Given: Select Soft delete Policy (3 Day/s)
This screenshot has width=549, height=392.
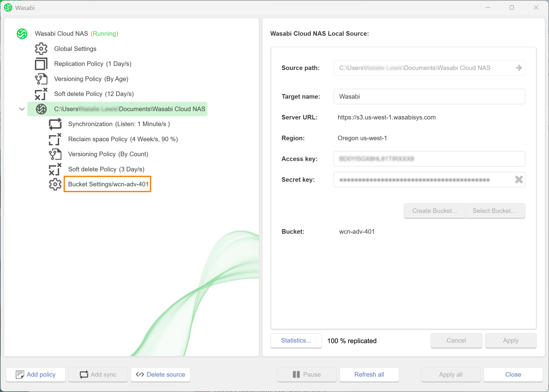Looking at the screenshot, I should [106, 169].
